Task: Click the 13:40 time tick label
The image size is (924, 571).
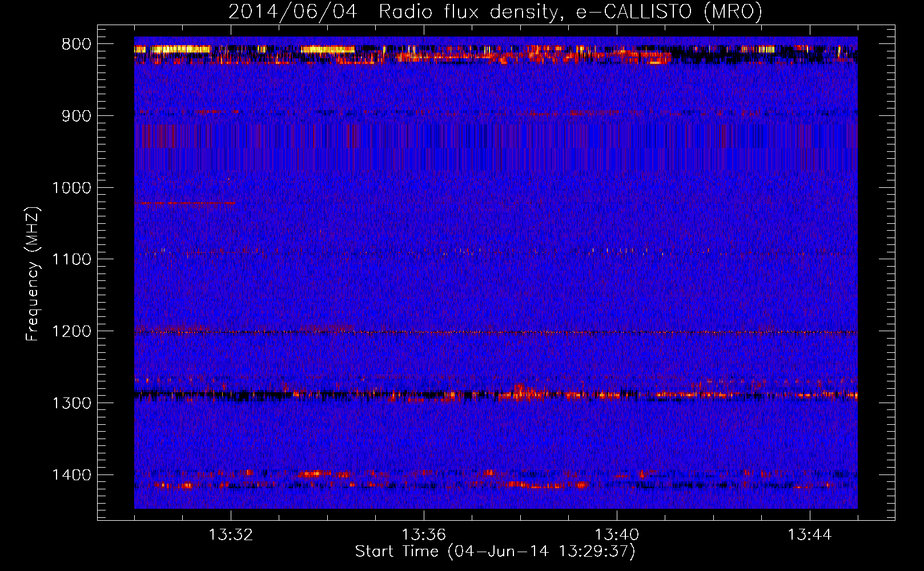Action: (x=617, y=535)
